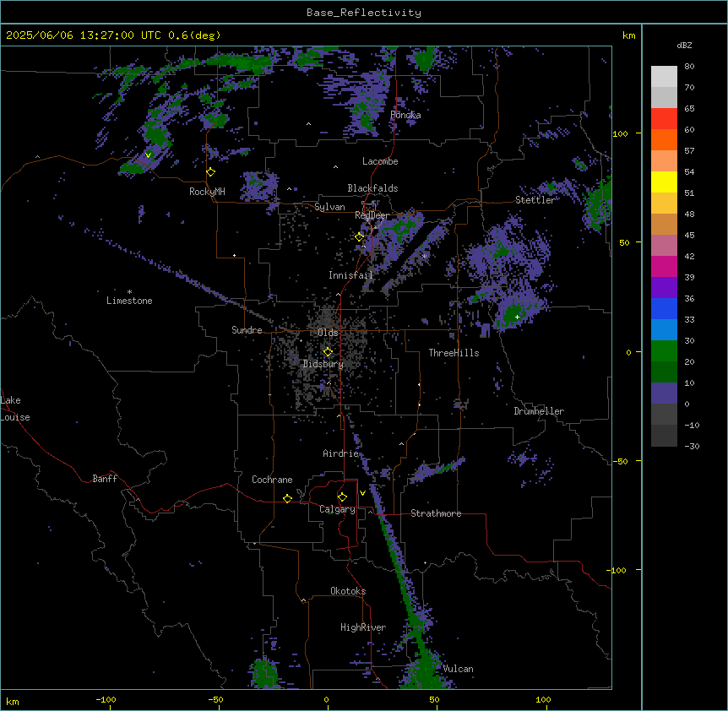Click the white plus marker in eastern green echo

click(x=517, y=317)
